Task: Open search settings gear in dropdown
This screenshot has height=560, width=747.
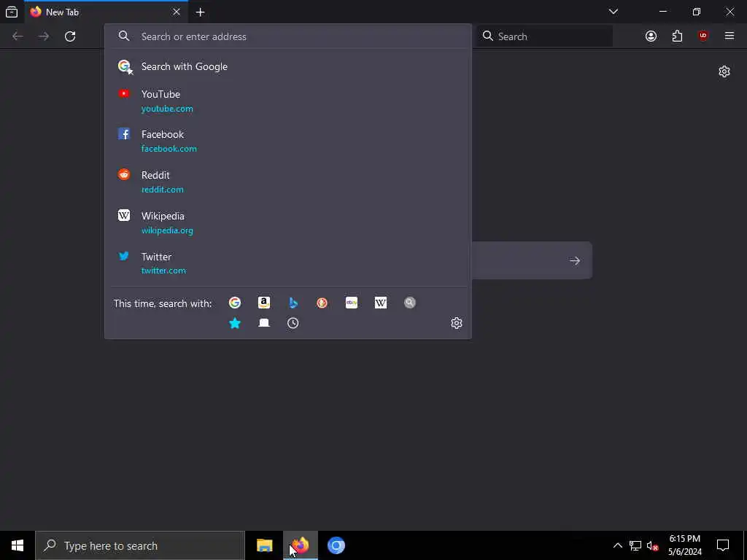Action: (x=457, y=323)
